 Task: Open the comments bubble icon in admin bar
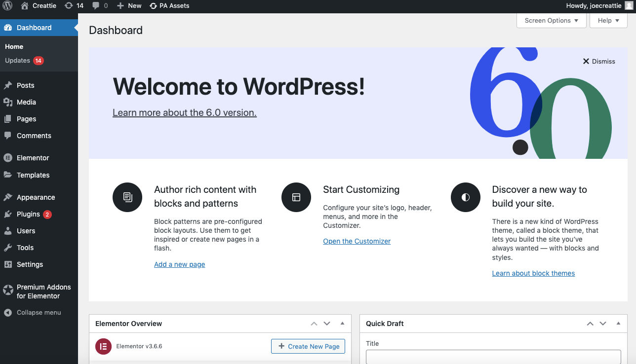point(99,5)
